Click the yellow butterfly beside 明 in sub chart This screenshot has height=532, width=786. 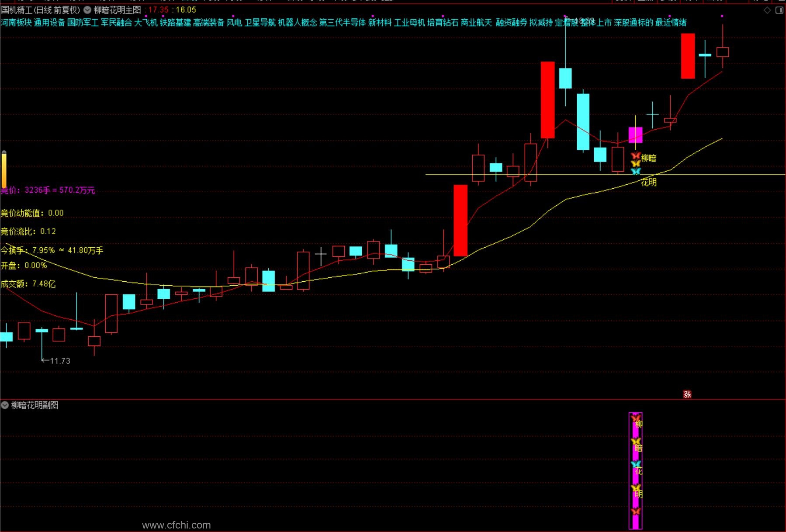[636, 488]
